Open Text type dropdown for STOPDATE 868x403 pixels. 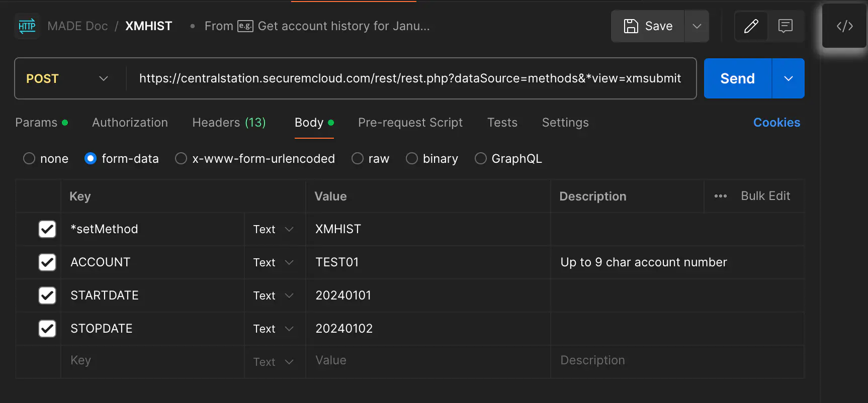(274, 329)
